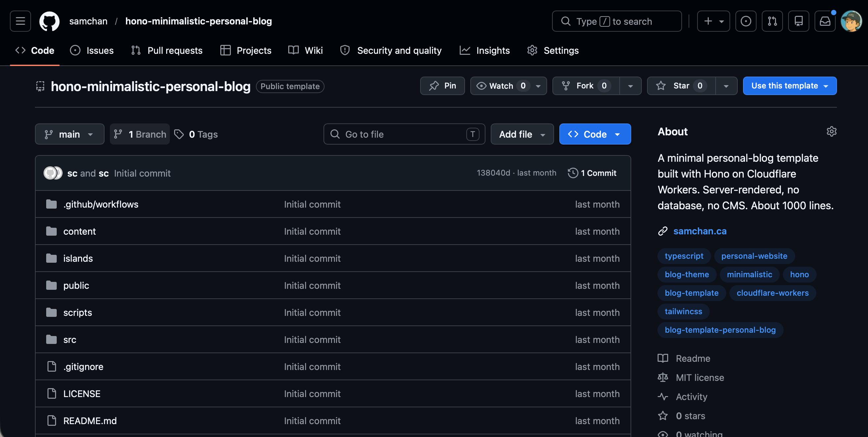Click the blog-theme topic tag
Image resolution: width=868 pixels, height=437 pixels.
pyautogui.click(x=687, y=275)
